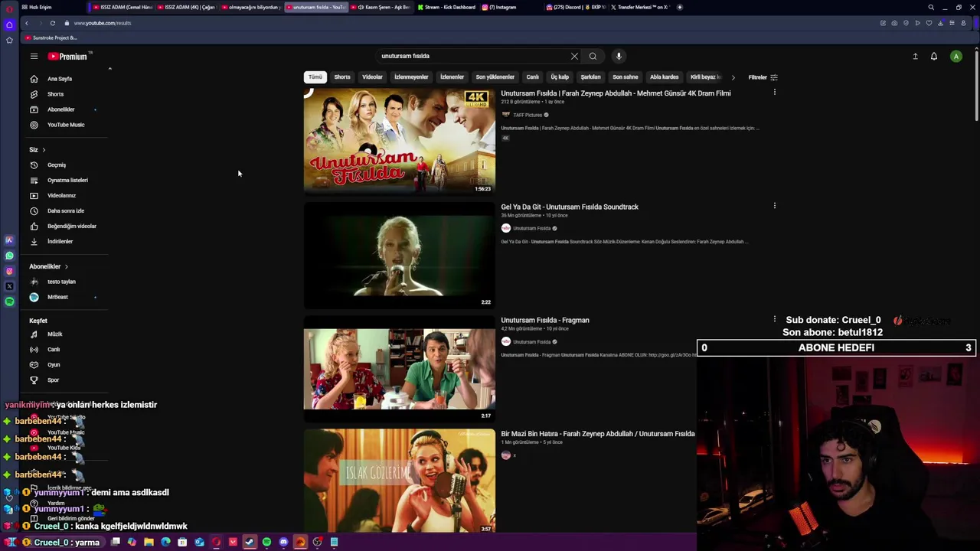Open the Filtreler filter panel
This screenshot has width=980, height=551.
pyautogui.click(x=763, y=77)
